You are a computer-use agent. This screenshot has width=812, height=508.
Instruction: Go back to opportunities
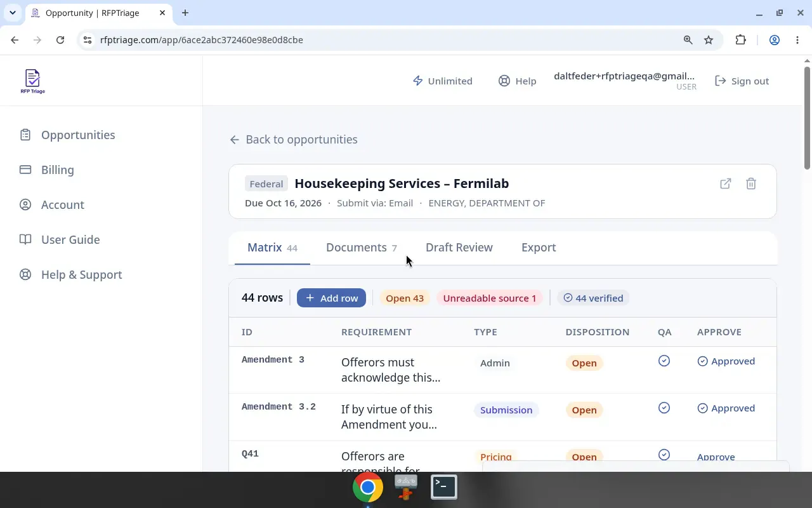click(293, 139)
